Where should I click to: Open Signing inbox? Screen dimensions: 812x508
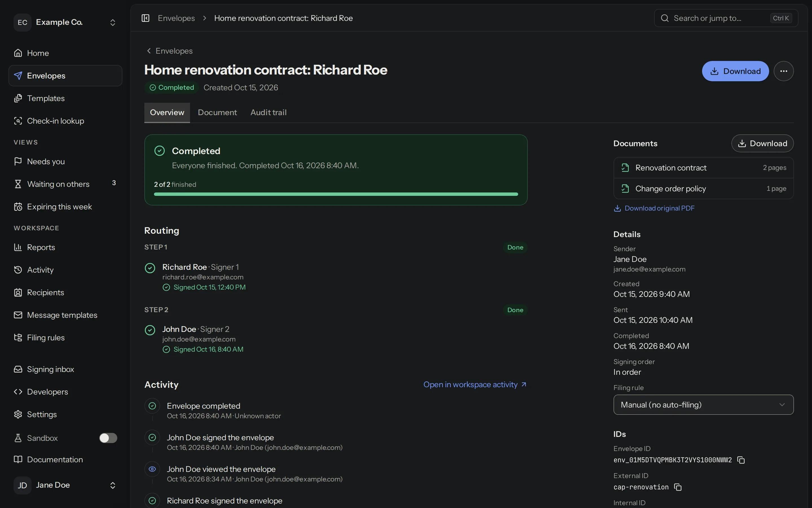65,369
